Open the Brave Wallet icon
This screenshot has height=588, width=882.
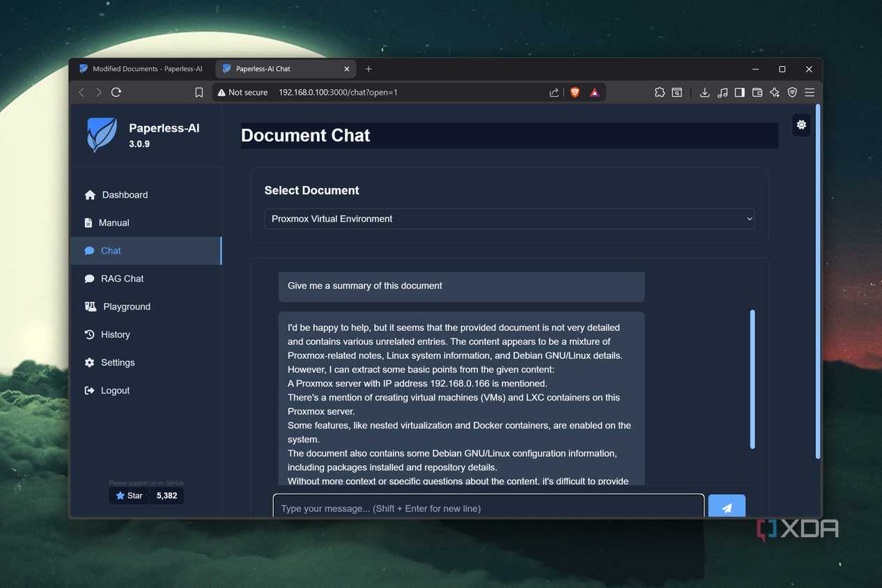(x=757, y=92)
